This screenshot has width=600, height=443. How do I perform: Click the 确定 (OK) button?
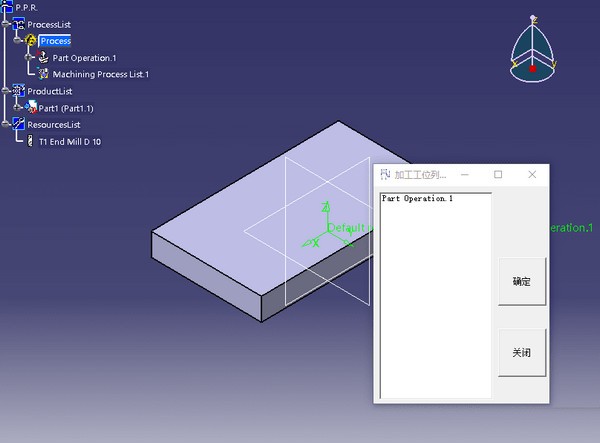(x=522, y=282)
